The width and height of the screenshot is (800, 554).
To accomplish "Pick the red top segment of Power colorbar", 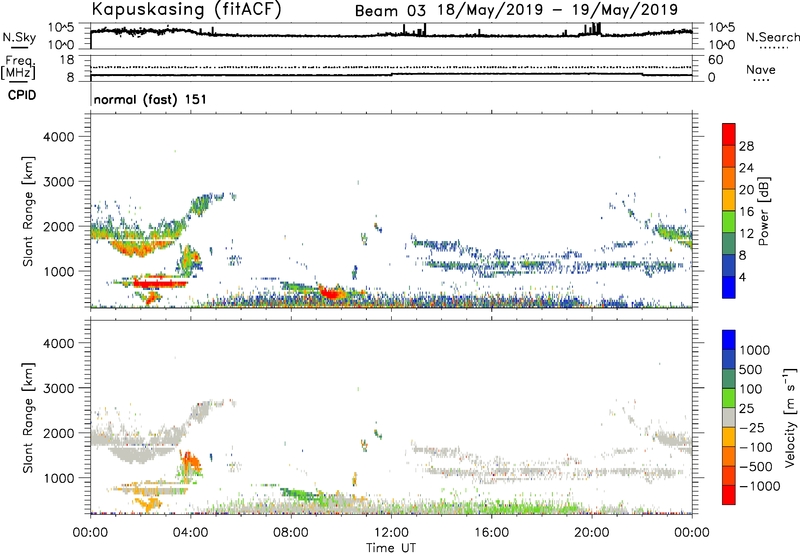I will [x=729, y=134].
